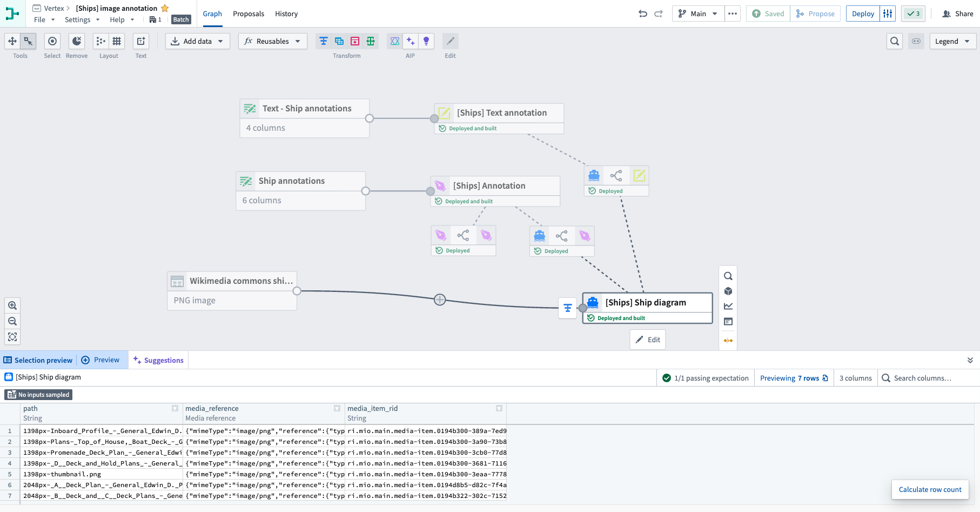Apply grid layout to the graph
The width and height of the screenshot is (980, 512).
(117, 41)
